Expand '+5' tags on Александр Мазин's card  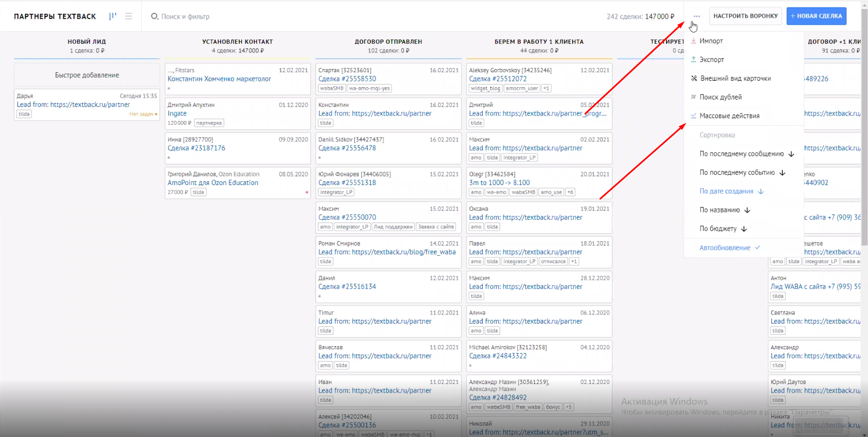tap(568, 407)
